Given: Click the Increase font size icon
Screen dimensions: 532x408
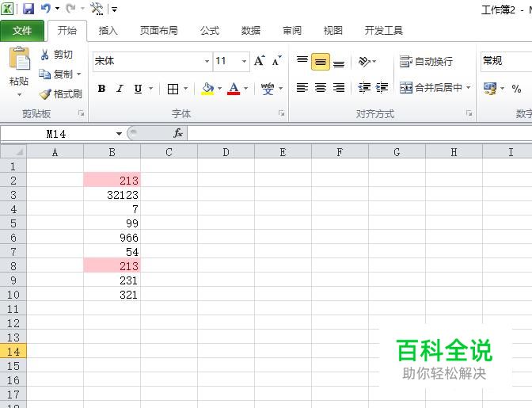Looking at the screenshot, I should (260, 61).
